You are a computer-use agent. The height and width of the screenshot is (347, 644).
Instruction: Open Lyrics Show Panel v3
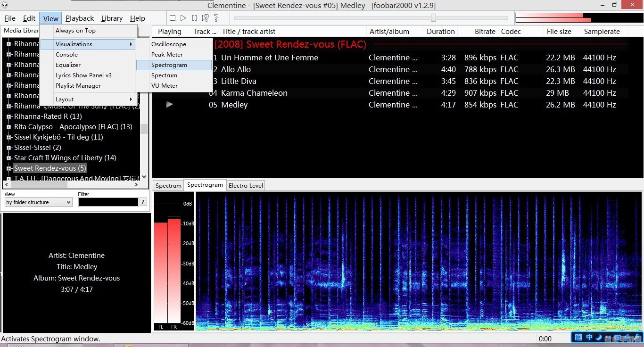click(x=88, y=75)
